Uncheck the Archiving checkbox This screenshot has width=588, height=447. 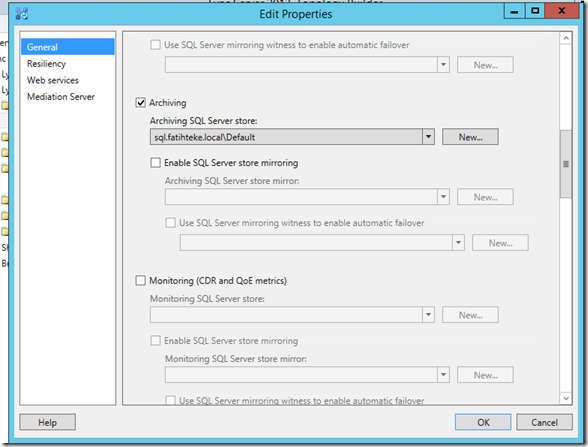pos(140,102)
